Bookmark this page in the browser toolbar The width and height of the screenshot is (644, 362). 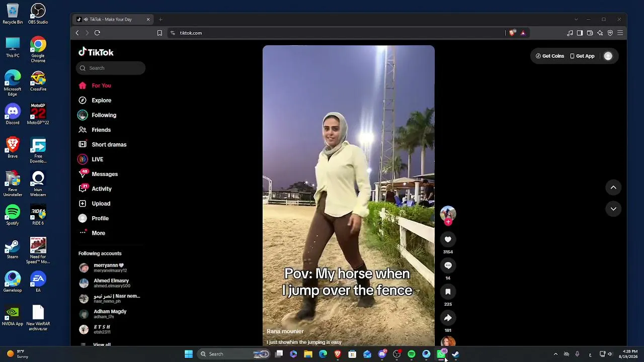(159, 33)
